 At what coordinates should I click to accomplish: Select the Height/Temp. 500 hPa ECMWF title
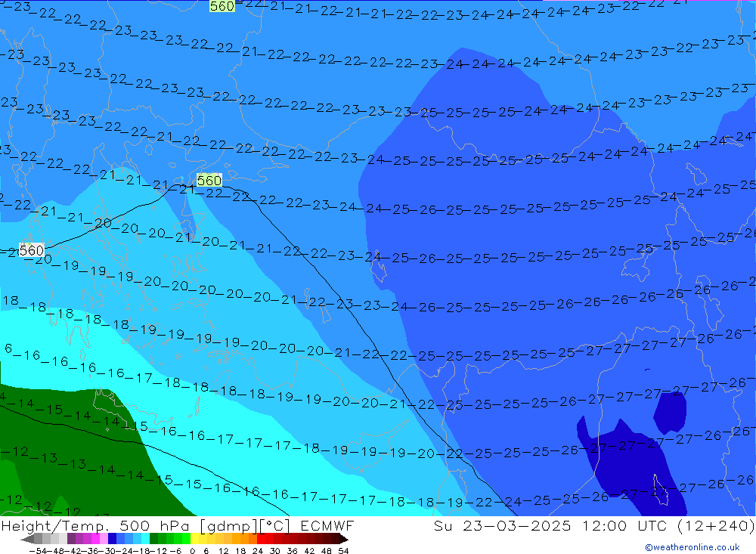click(178, 525)
